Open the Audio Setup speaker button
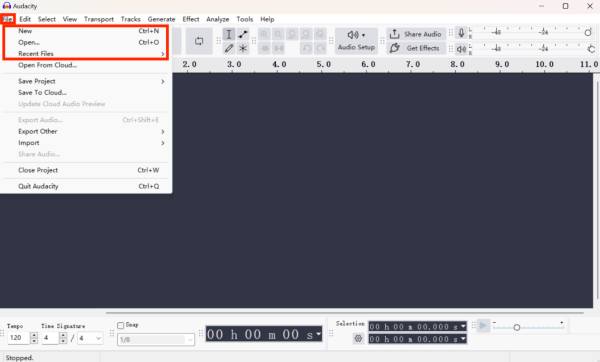600x362 pixels. point(356,41)
